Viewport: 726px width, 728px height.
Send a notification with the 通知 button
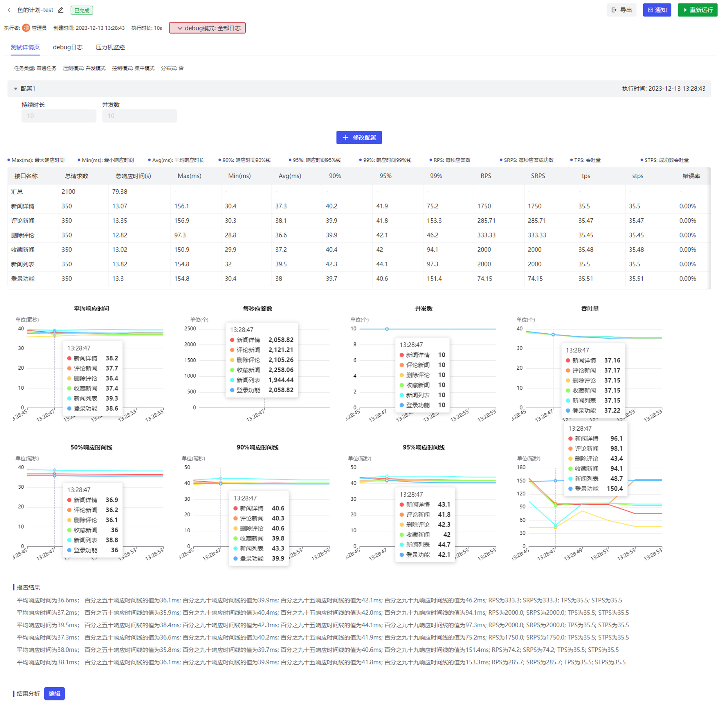657,10
